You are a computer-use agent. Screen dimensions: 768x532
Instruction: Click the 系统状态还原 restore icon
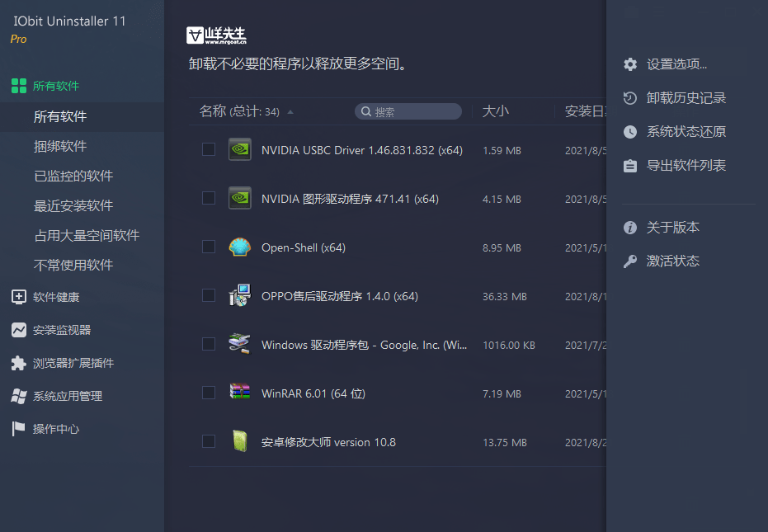click(672, 131)
